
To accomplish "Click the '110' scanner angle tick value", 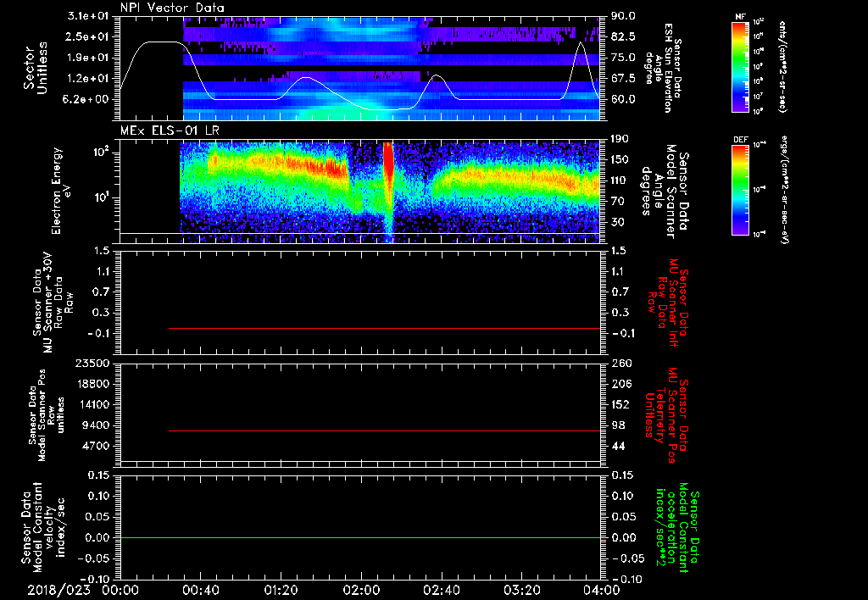I will (x=620, y=181).
